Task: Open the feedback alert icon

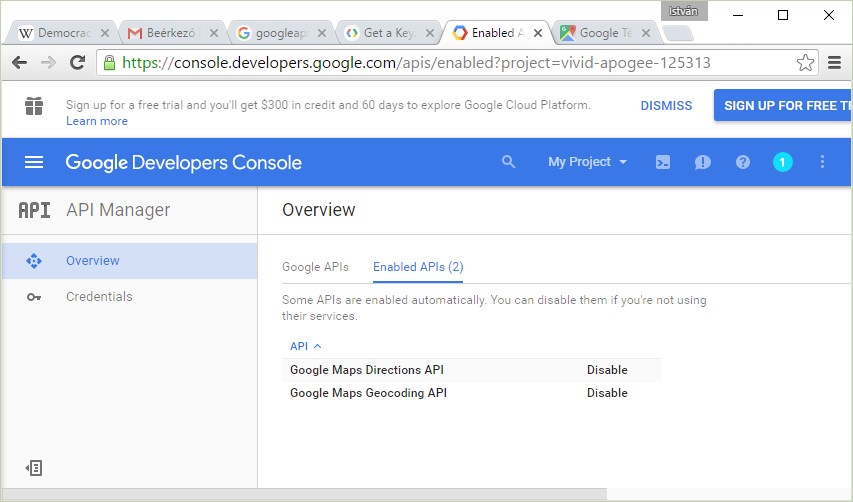Action: point(702,162)
